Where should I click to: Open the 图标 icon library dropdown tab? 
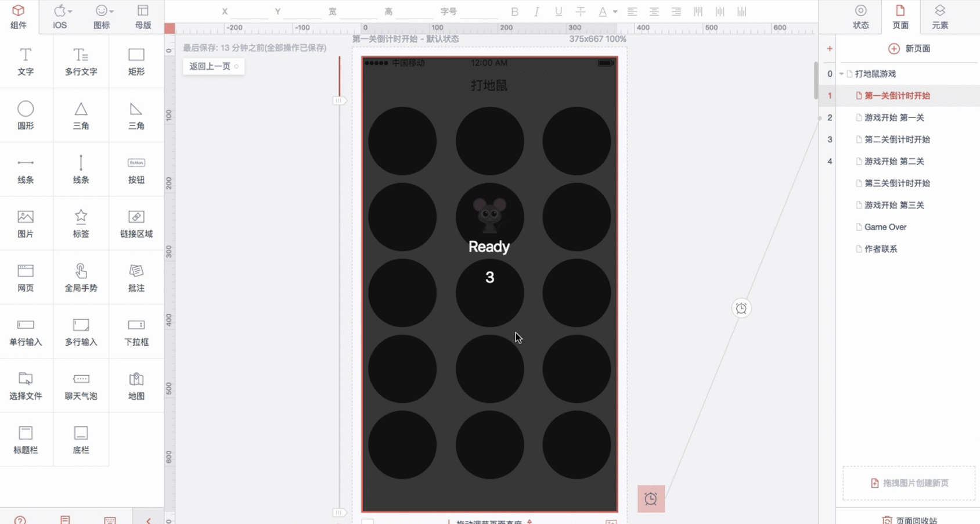[102, 16]
